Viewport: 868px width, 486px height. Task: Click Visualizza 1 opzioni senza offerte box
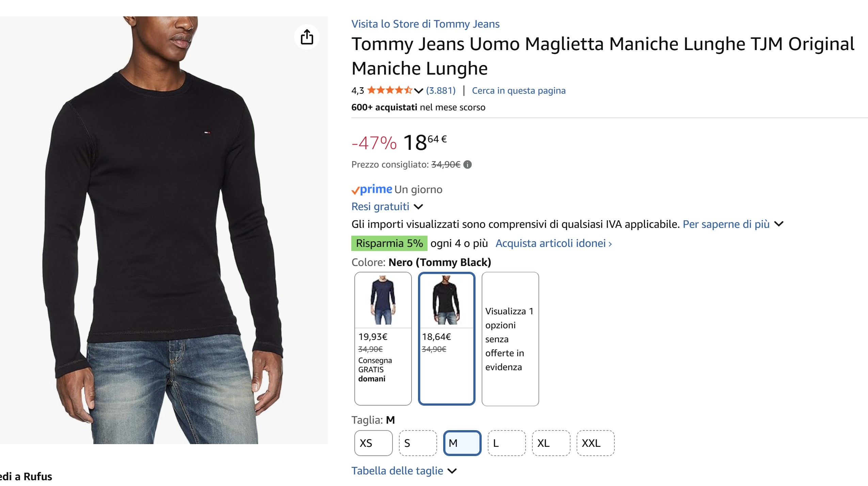pyautogui.click(x=510, y=339)
